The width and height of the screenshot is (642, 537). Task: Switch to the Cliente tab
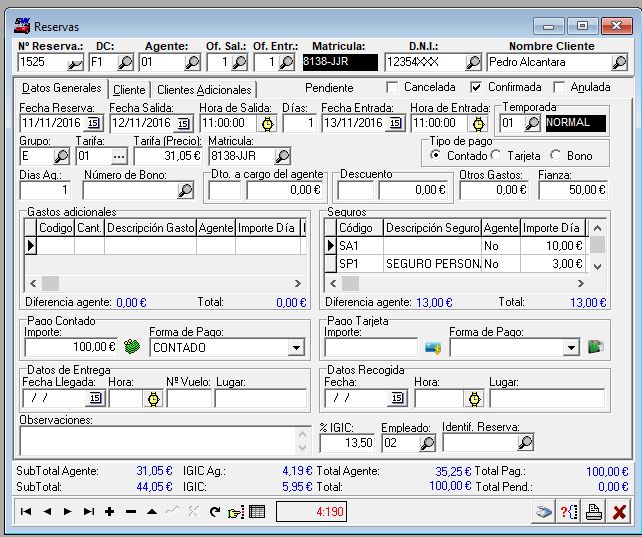point(129,90)
